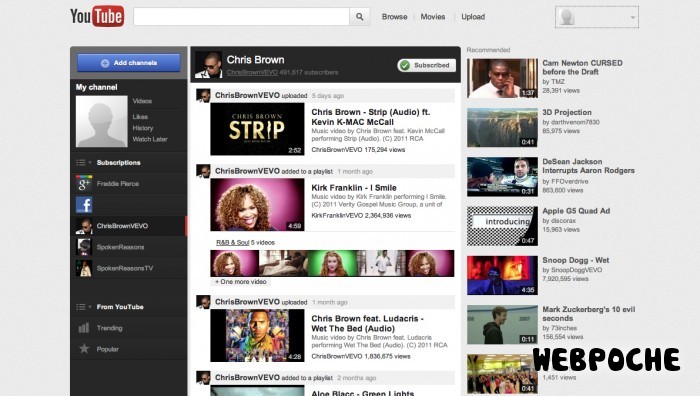Select Freddie Pierce Google+ icon
The width and height of the screenshot is (700, 396).
tap(83, 183)
